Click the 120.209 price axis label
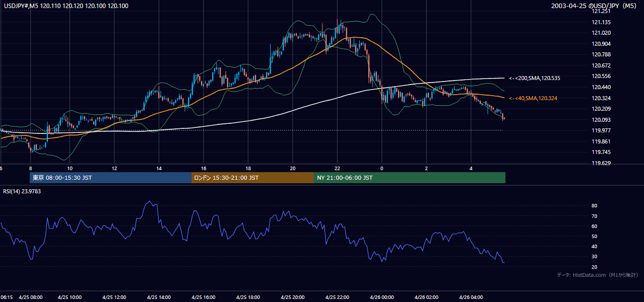Screen dimensions: 644x302 [601, 109]
